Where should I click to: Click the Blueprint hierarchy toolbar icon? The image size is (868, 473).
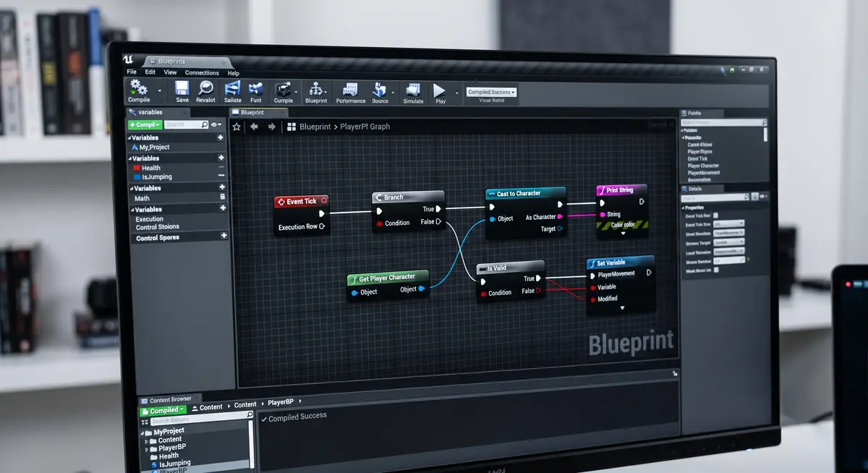(315, 89)
